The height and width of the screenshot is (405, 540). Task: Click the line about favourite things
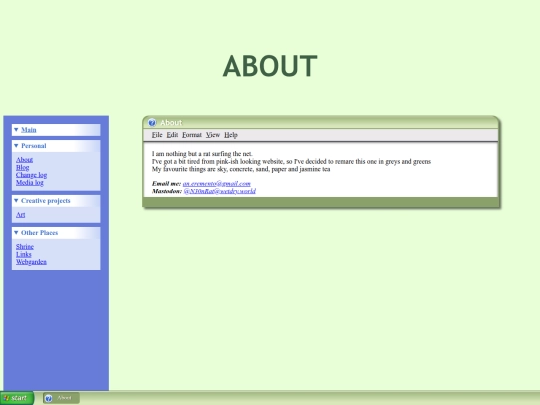pyautogui.click(x=241, y=169)
